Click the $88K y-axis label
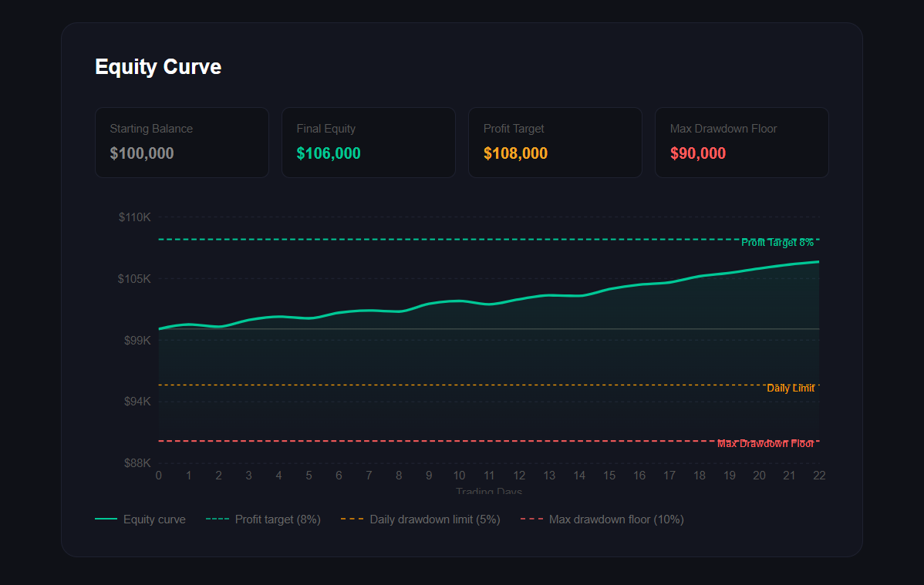The width and height of the screenshot is (924, 585). tap(137, 463)
